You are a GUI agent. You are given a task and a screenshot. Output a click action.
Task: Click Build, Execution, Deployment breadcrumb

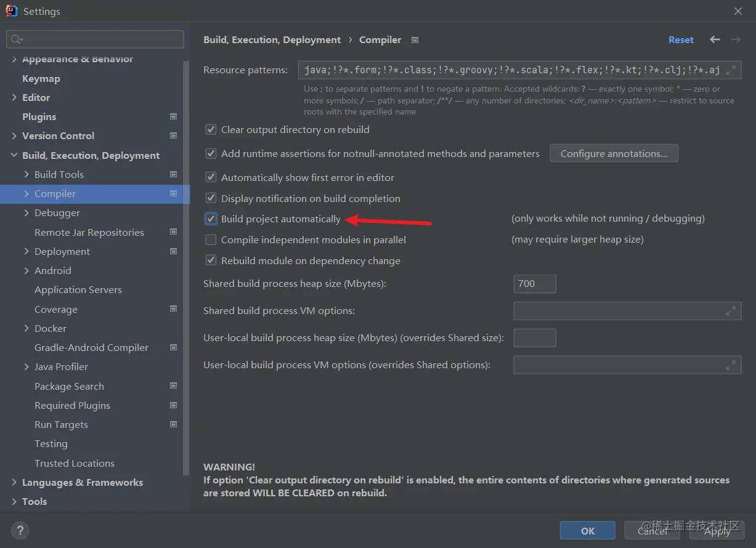[x=272, y=39]
